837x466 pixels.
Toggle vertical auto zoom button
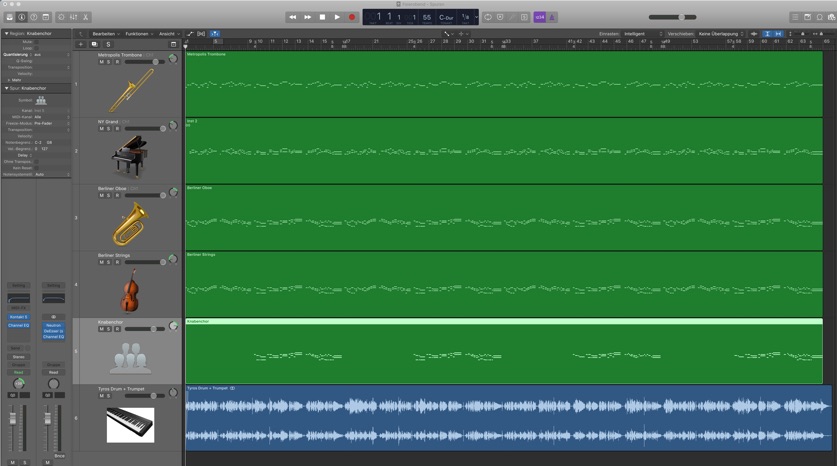coord(767,34)
